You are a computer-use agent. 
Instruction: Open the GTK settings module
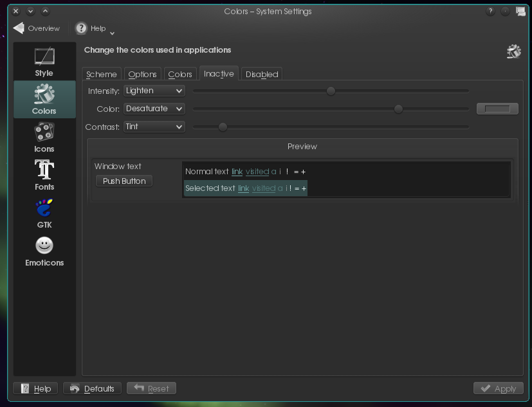[44, 213]
